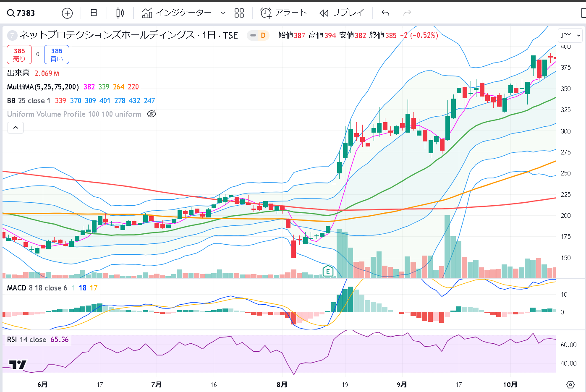Click the 6月 label on time axis

click(x=42, y=384)
